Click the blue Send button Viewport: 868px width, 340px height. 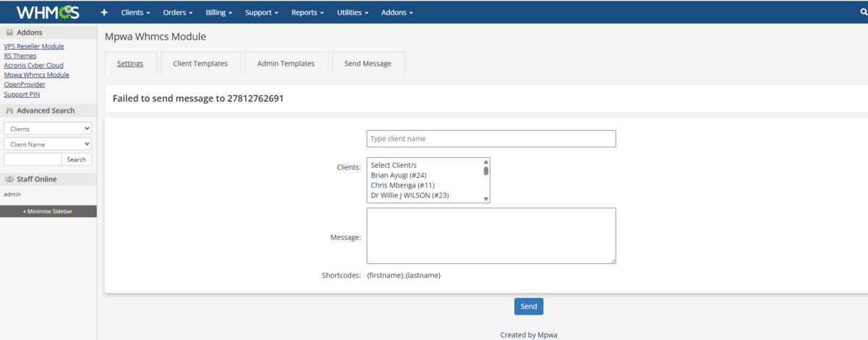tap(529, 307)
